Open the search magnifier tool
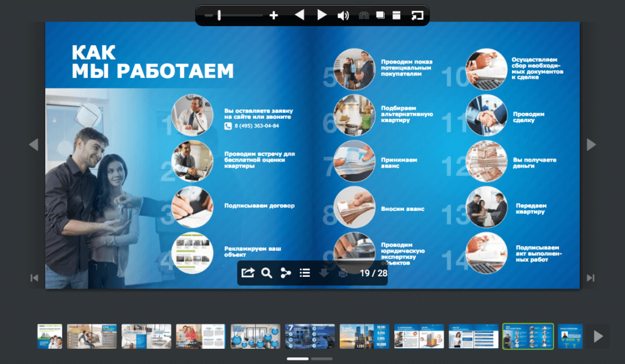This screenshot has width=625, height=364. click(267, 273)
